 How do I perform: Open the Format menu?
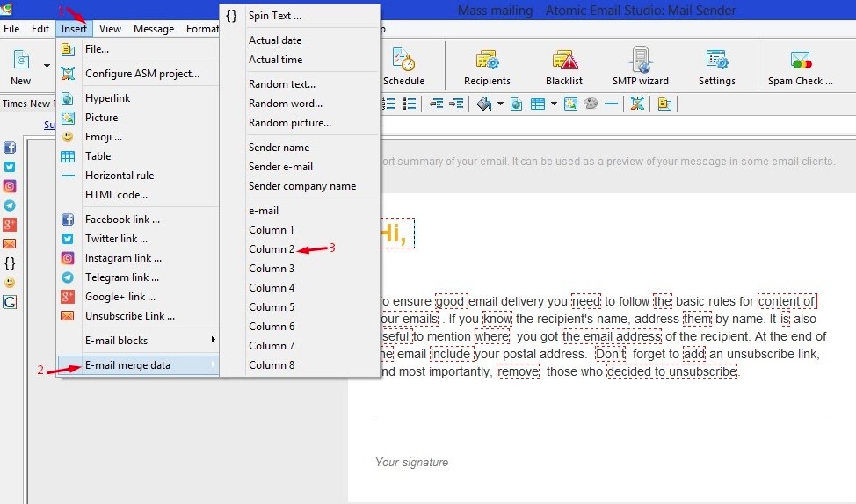pos(201,29)
